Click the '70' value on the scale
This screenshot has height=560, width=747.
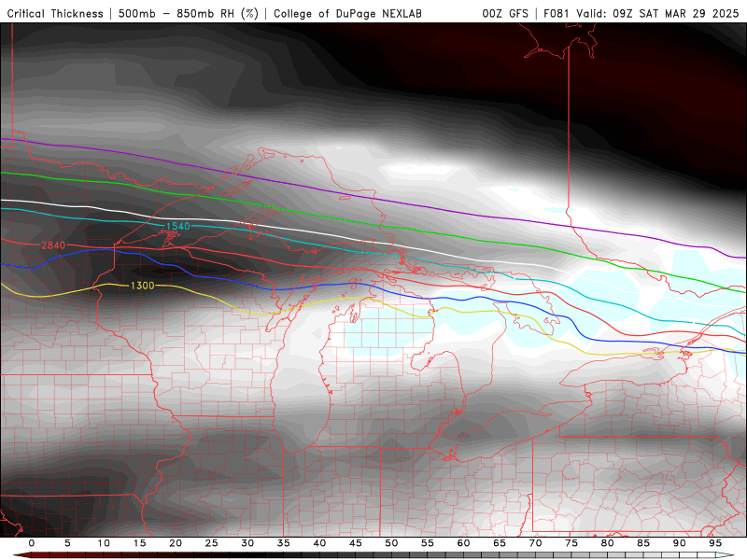tap(535, 543)
